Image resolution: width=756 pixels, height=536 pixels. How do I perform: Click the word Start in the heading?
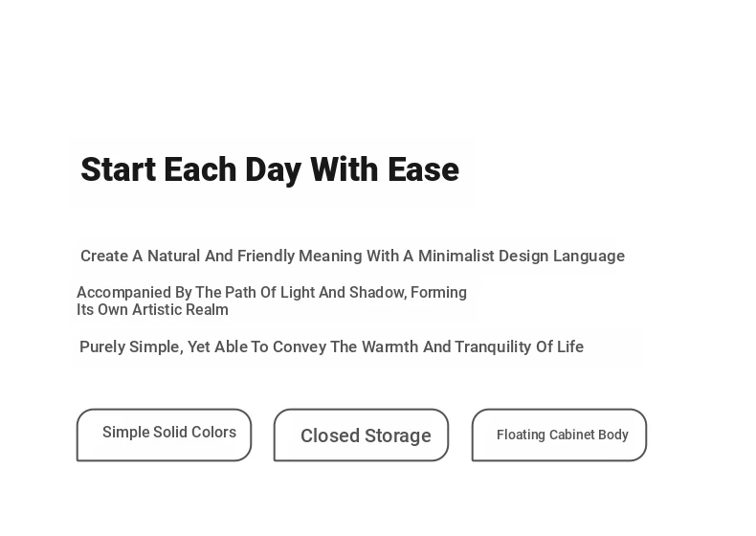tap(118, 169)
